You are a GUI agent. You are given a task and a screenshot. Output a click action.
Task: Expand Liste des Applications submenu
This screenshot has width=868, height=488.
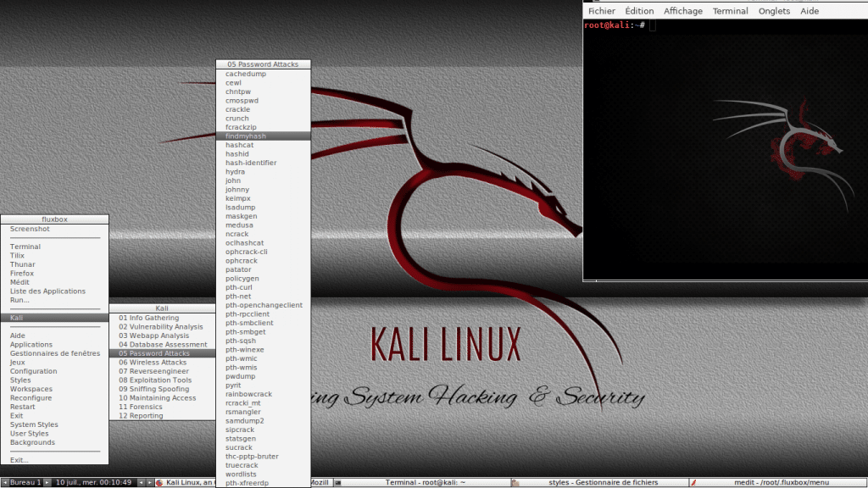pyautogui.click(x=54, y=291)
